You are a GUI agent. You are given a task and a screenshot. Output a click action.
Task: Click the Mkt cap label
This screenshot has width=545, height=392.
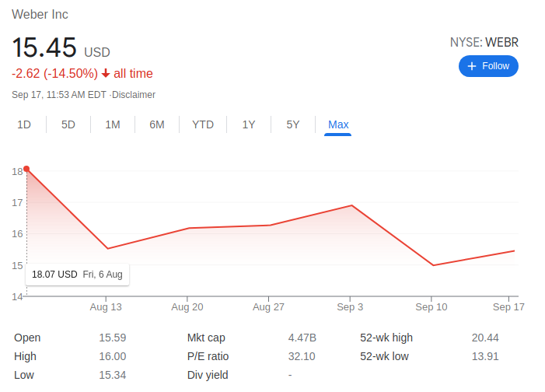click(206, 338)
